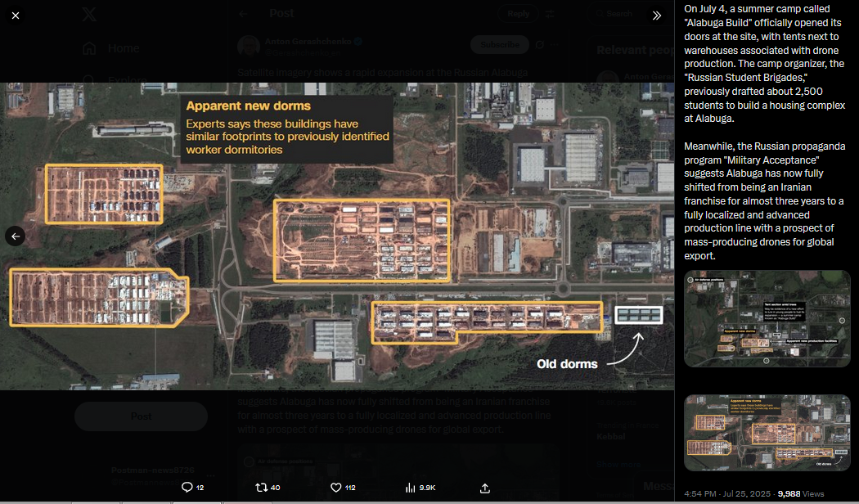859x504 pixels.
Task: Click the main satellite image of the Alabuga site
Action: [x=337, y=236]
